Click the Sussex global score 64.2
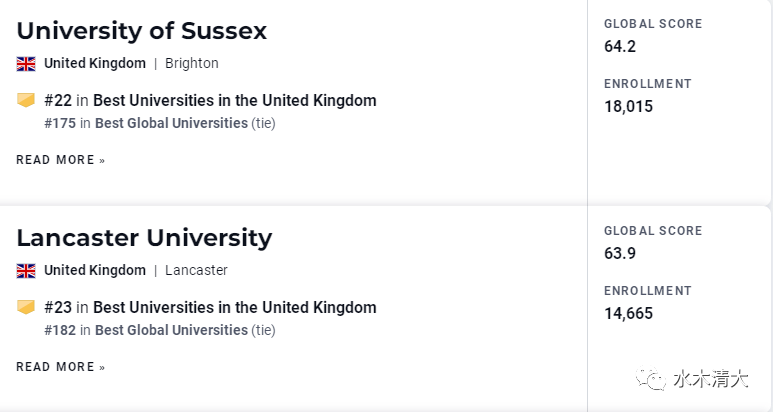This screenshot has height=412, width=773. coord(620,47)
